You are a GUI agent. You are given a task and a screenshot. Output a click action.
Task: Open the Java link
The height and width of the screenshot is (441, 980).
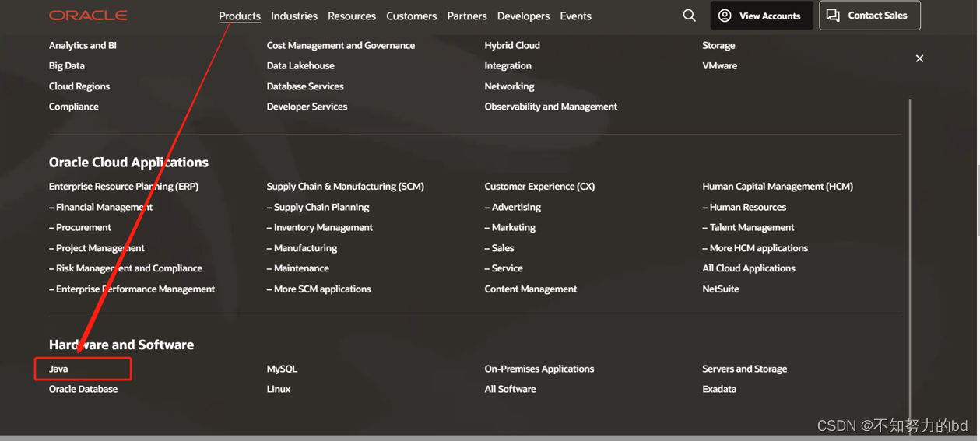point(58,369)
